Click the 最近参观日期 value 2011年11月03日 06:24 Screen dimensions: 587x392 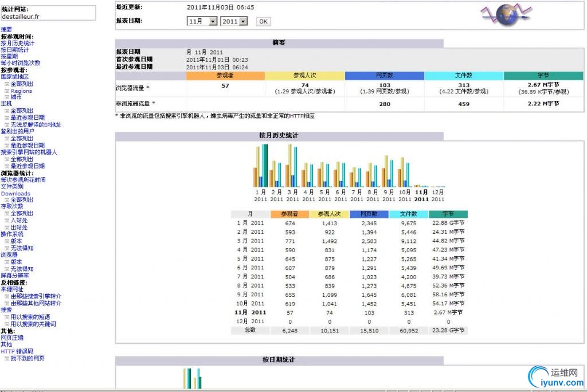(x=217, y=68)
